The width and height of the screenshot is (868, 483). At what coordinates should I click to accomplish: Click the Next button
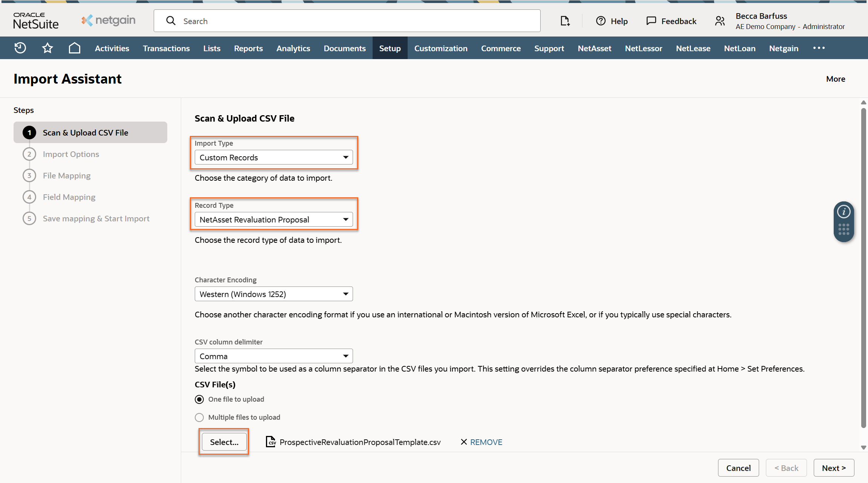click(834, 468)
